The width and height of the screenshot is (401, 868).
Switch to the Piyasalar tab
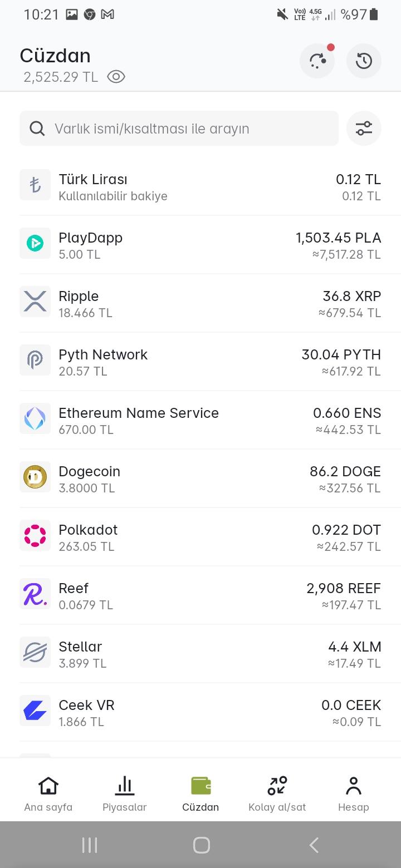(125, 793)
